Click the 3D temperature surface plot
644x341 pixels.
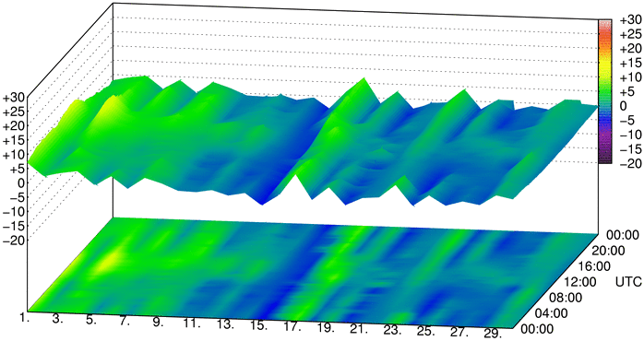(x=312, y=142)
